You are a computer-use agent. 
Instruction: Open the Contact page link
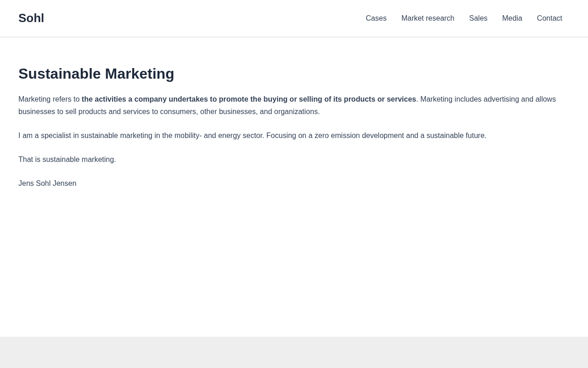pos(549,18)
